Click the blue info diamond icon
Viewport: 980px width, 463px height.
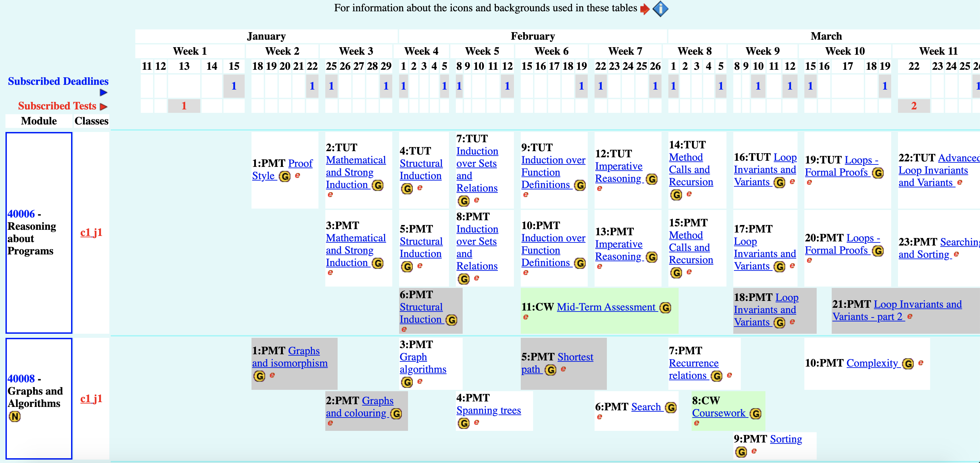point(660,9)
